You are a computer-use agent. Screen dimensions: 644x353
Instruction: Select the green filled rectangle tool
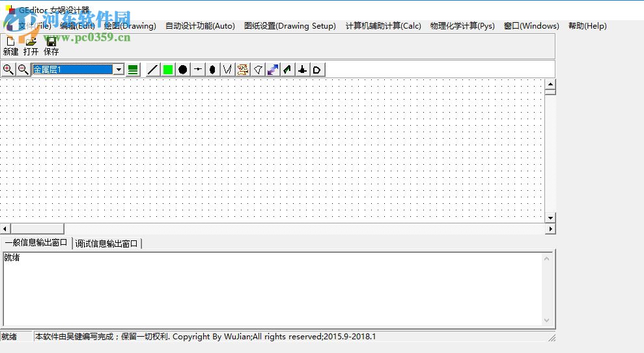167,70
